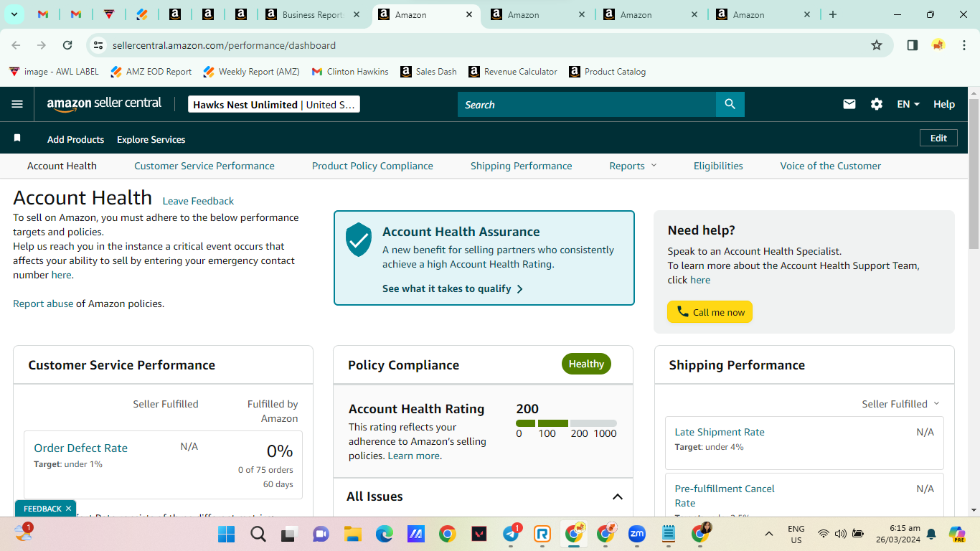Show hidden system tray icons

(769, 534)
